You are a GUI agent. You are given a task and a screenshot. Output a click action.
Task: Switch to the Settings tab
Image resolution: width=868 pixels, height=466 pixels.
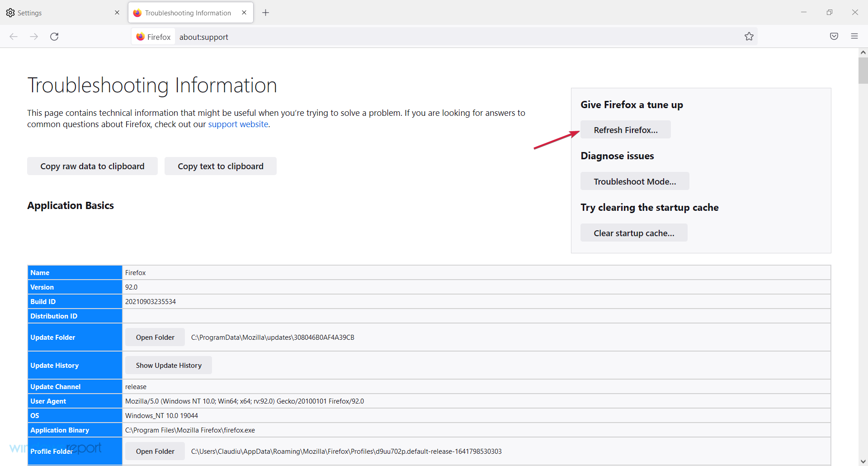[63, 13]
